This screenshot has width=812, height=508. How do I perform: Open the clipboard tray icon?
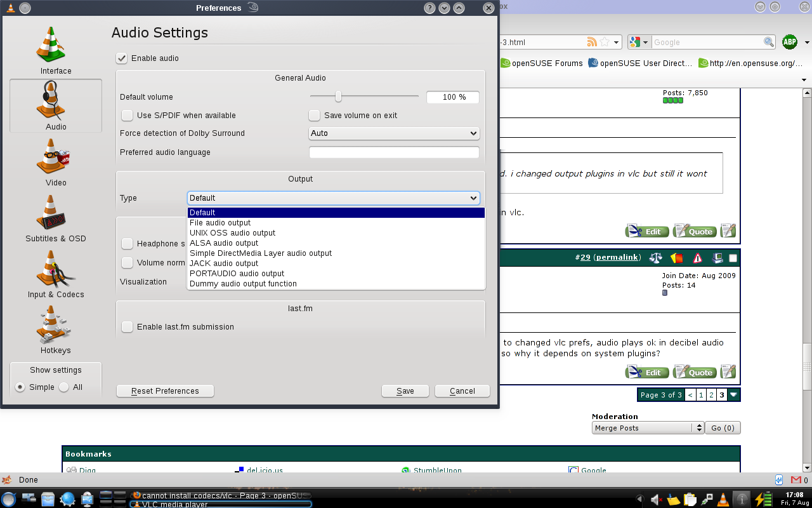pos(690,500)
